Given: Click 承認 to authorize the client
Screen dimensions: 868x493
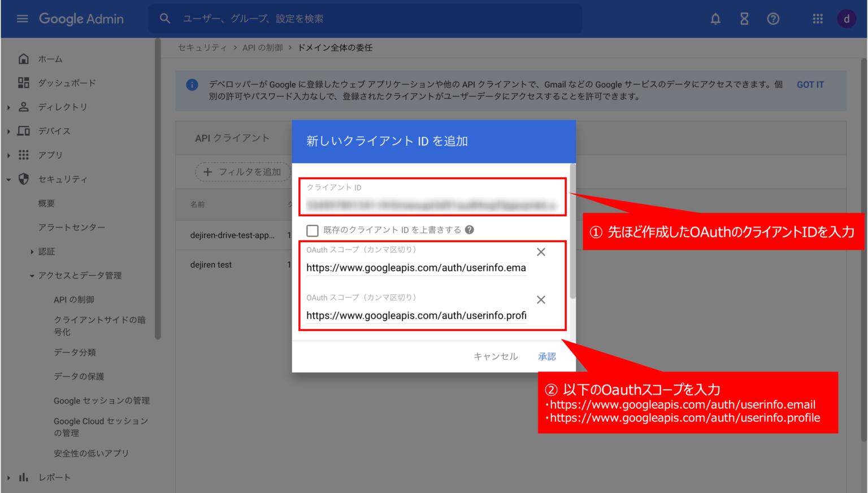Looking at the screenshot, I should 547,356.
